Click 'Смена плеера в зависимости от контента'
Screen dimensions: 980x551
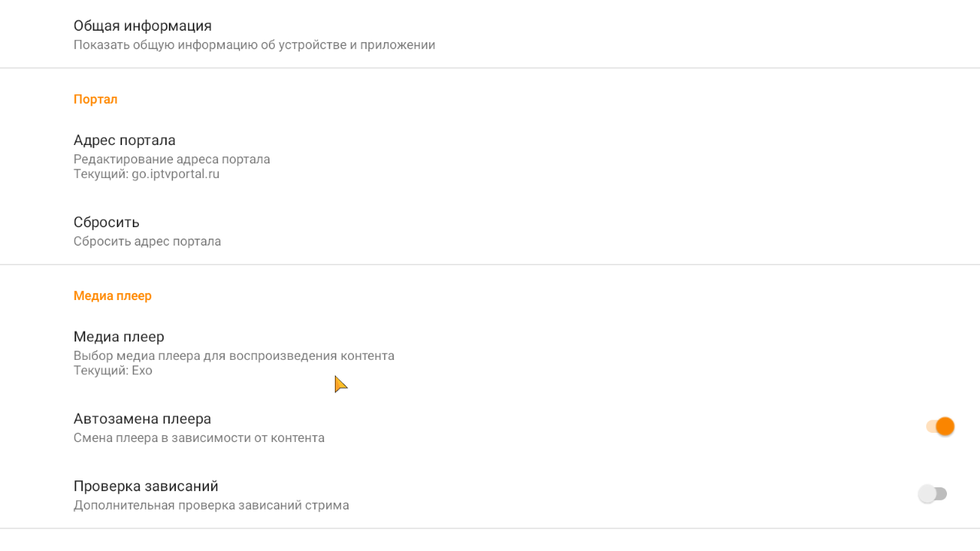199,438
